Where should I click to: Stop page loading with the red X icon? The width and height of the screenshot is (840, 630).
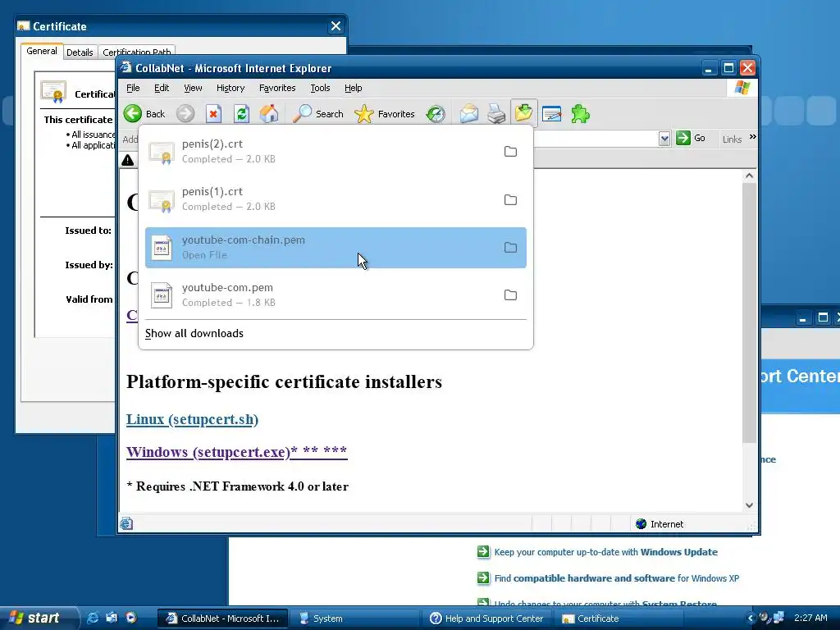coord(213,113)
